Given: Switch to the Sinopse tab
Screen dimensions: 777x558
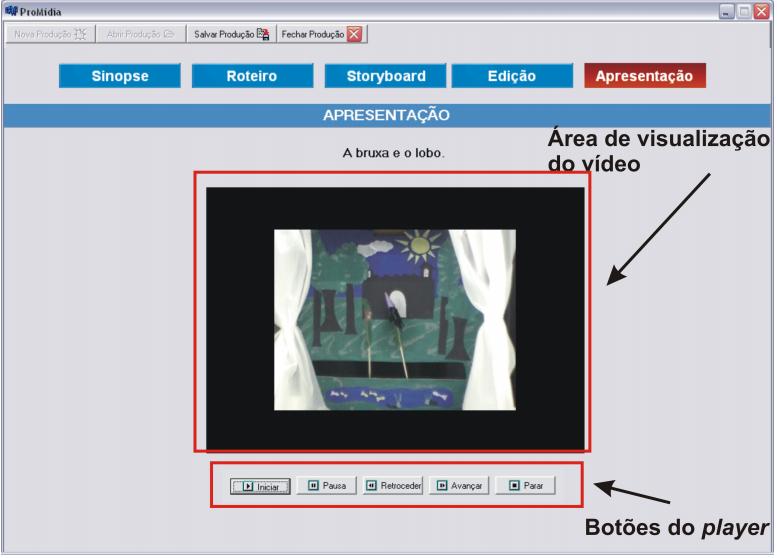Looking at the screenshot, I should coord(120,76).
